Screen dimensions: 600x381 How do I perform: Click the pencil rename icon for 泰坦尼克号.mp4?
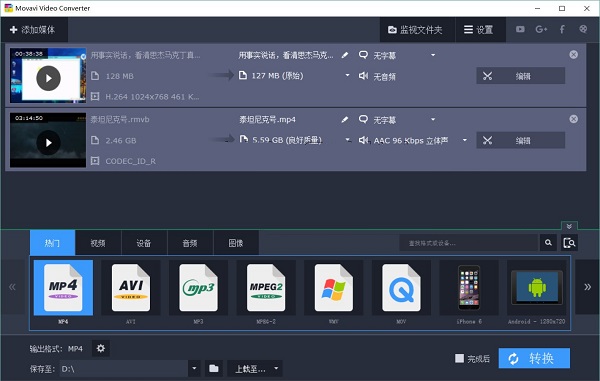345,120
